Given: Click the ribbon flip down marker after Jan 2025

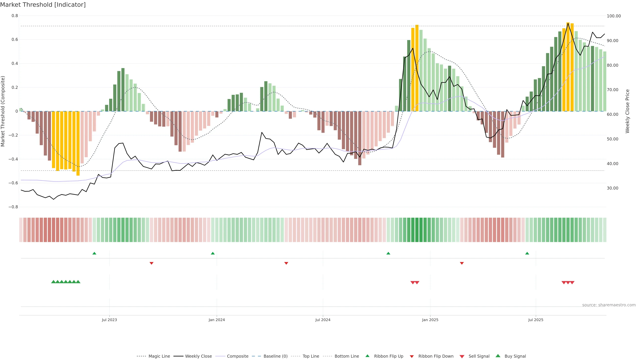Looking at the screenshot, I should (462, 263).
